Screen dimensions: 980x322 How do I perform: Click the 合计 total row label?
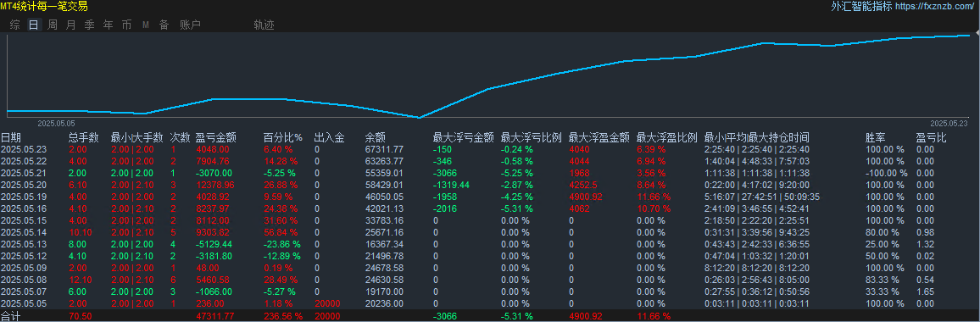click(x=11, y=317)
